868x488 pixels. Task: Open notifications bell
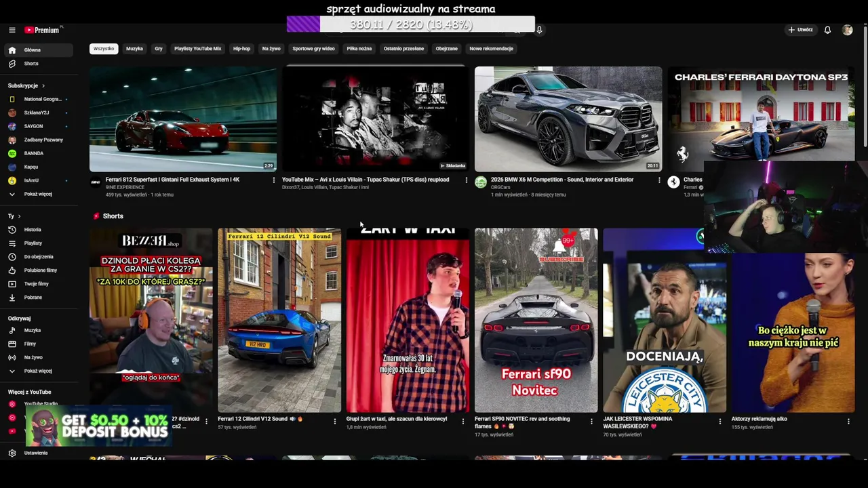coord(827,30)
